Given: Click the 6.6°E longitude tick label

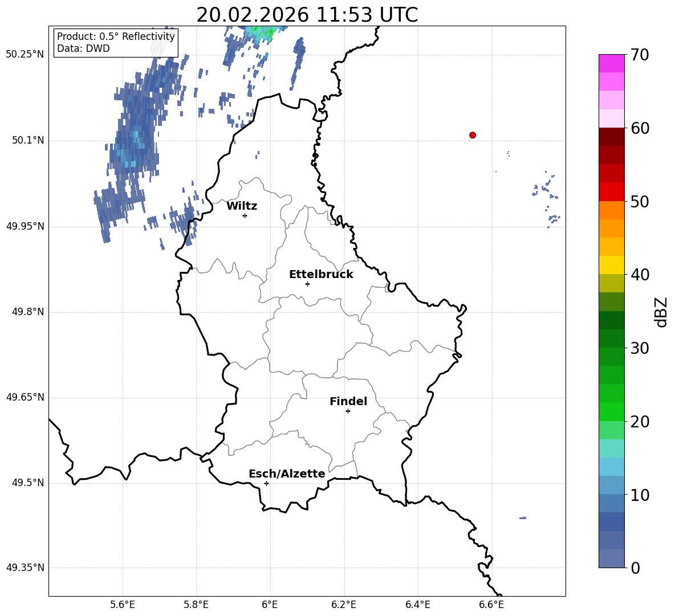Looking at the screenshot, I should 491,605.
